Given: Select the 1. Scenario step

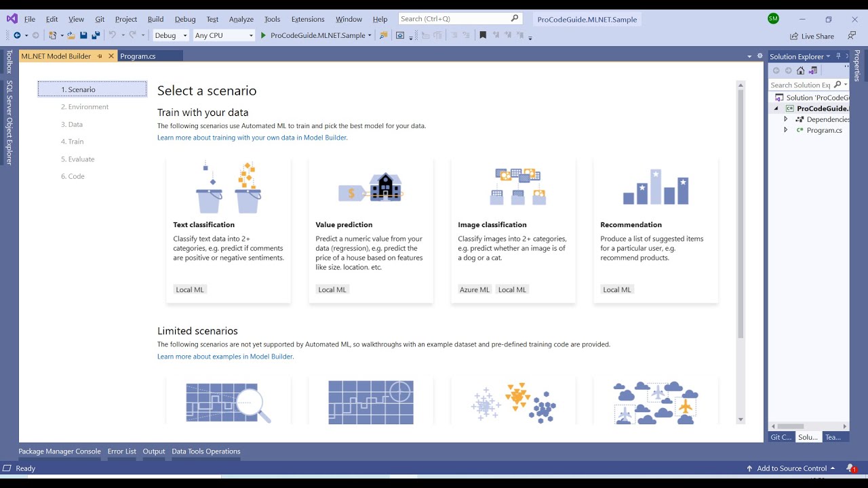Looking at the screenshot, I should [92, 89].
